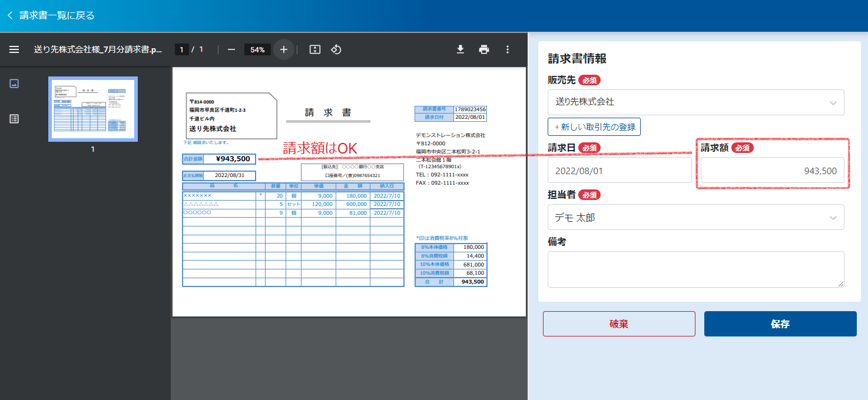Expand the 販売先 dropdown

[x=695, y=102]
